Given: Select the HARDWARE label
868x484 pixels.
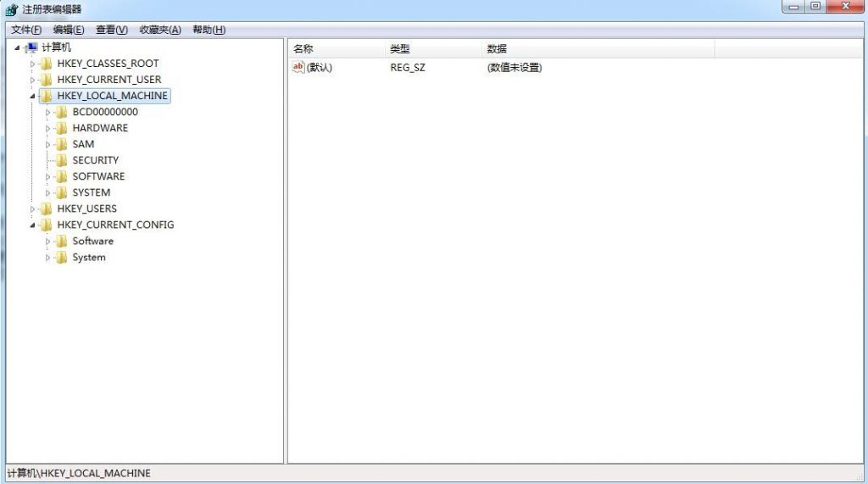Looking at the screenshot, I should [x=100, y=128].
